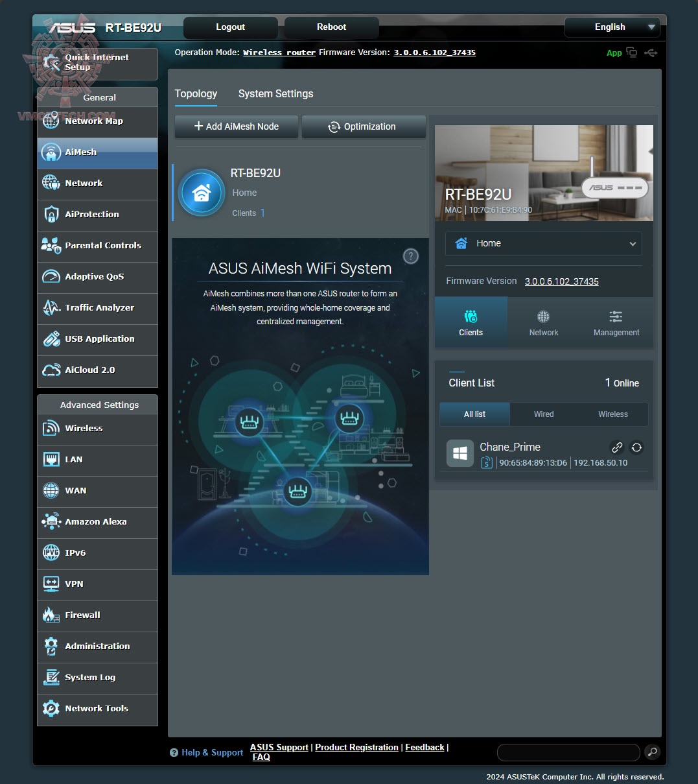Switch to the Topology tab
The height and width of the screenshot is (784, 698).
196,94
